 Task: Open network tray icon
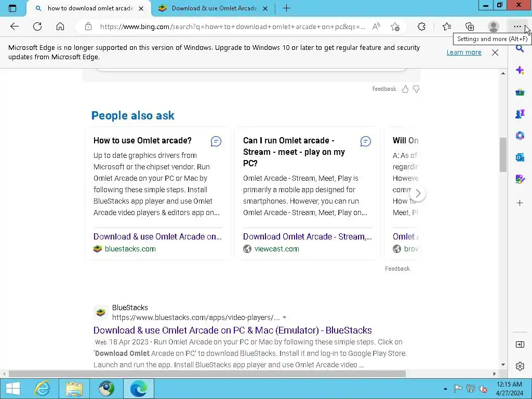coord(470,389)
